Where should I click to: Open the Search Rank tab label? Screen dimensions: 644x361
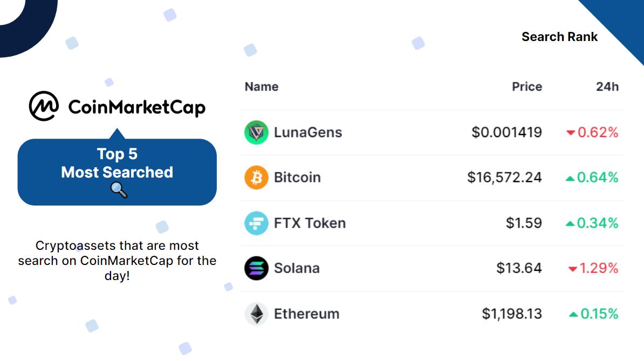560,37
